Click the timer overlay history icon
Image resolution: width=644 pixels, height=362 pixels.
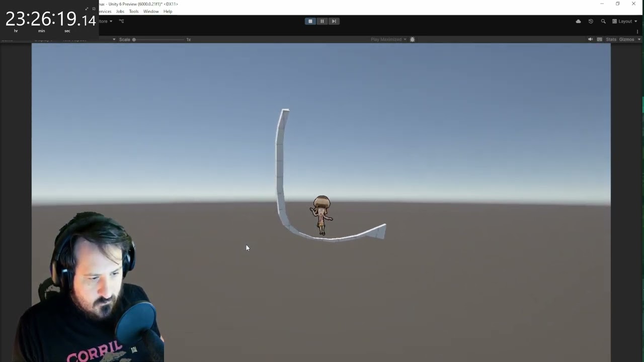(x=94, y=9)
